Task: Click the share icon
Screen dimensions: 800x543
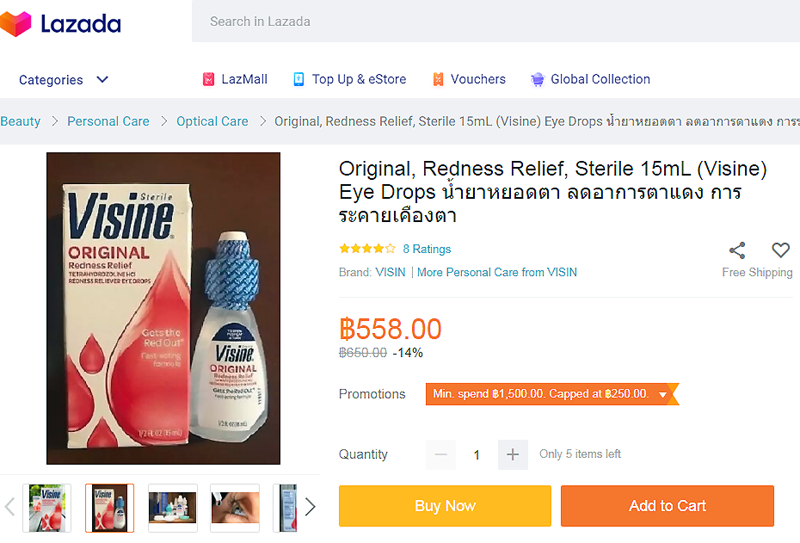Action: (737, 250)
